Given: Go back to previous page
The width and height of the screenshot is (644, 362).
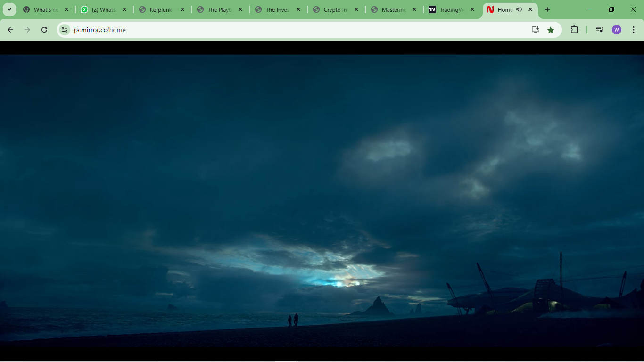Looking at the screenshot, I should tap(10, 30).
